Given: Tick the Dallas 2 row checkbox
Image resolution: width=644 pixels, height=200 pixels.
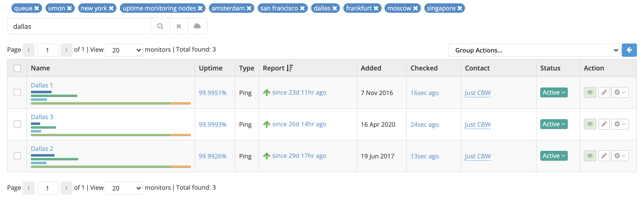Looking at the screenshot, I should (17, 156).
